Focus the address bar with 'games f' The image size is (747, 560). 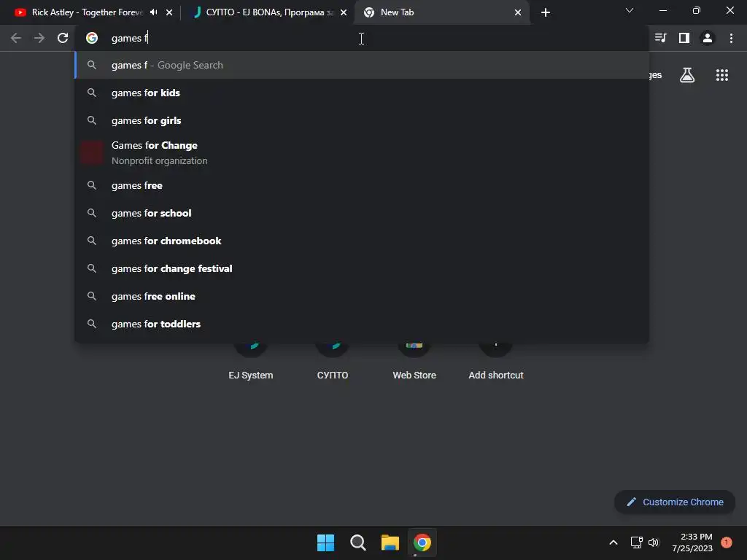click(362, 38)
